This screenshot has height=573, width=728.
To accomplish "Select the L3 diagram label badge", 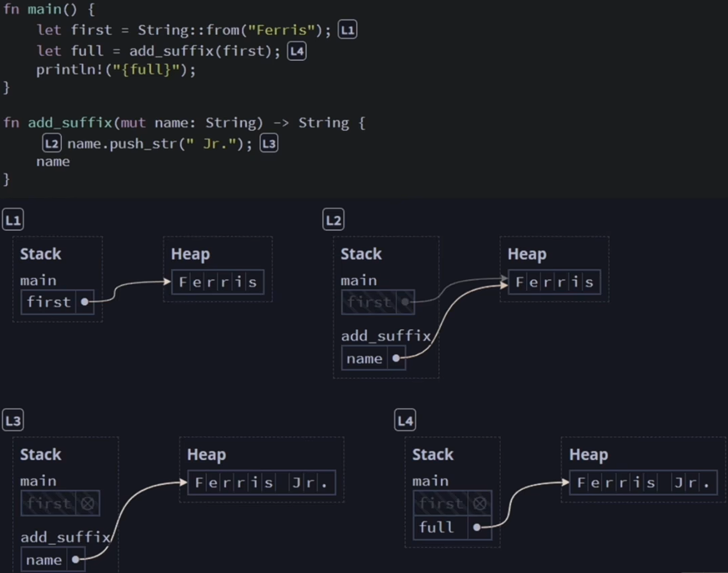I will (13, 421).
